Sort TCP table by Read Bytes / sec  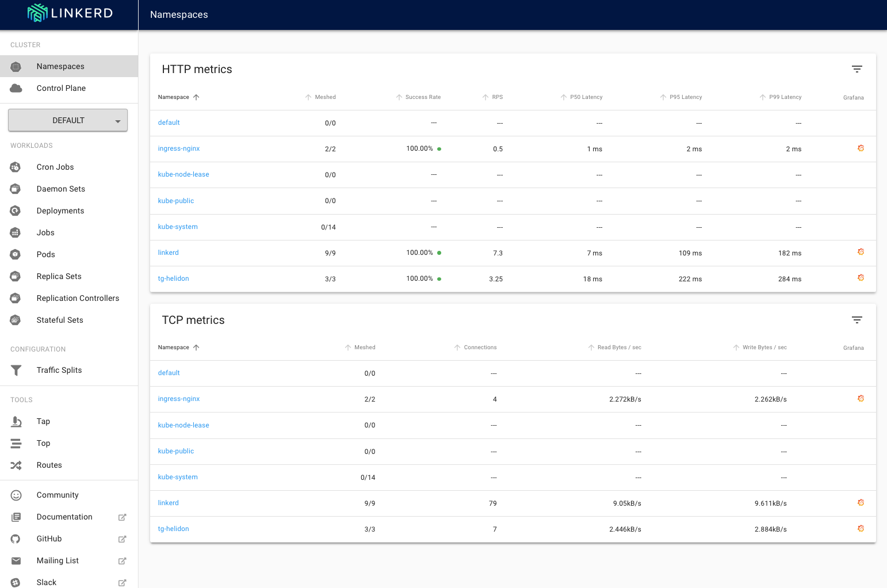(x=614, y=348)
